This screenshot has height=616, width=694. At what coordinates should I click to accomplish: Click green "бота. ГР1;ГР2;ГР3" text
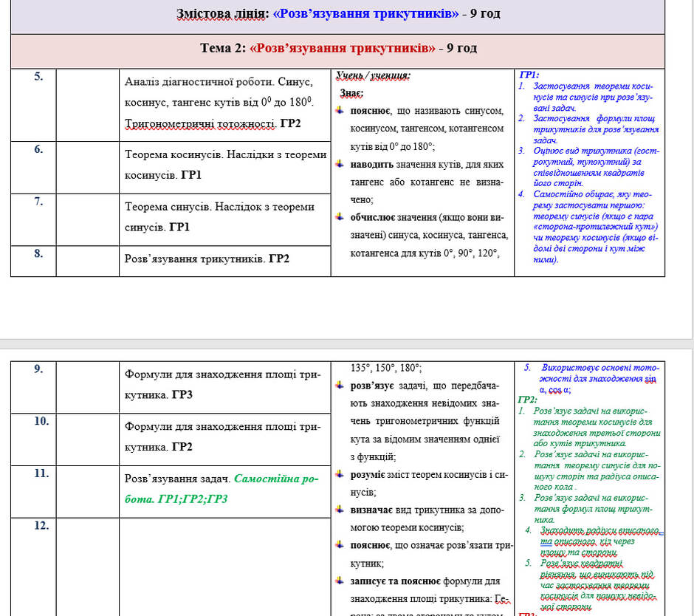pyautogui.click(x=176, y=499)
